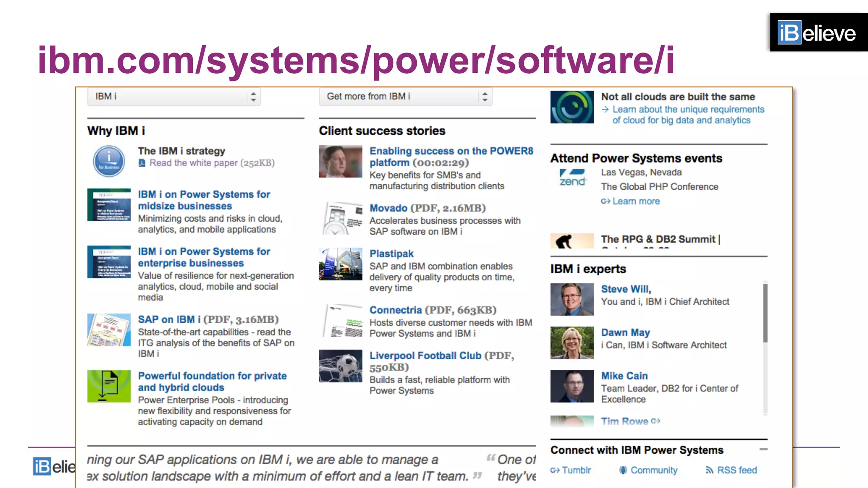Open the Get more from IBM i dropdown
Image resolution: width=868 pixels, height=488 pixels.
pyautogui.click(x=406, y=97)
